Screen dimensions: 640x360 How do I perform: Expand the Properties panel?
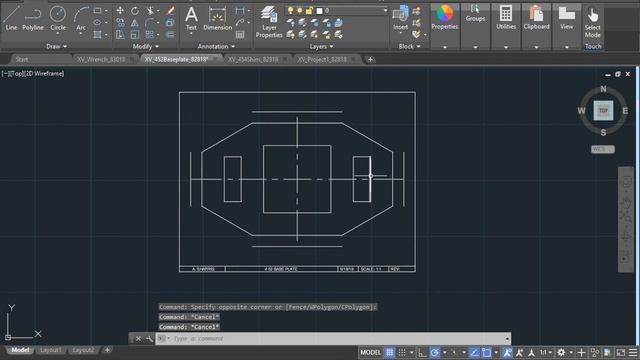click(444, 47)
